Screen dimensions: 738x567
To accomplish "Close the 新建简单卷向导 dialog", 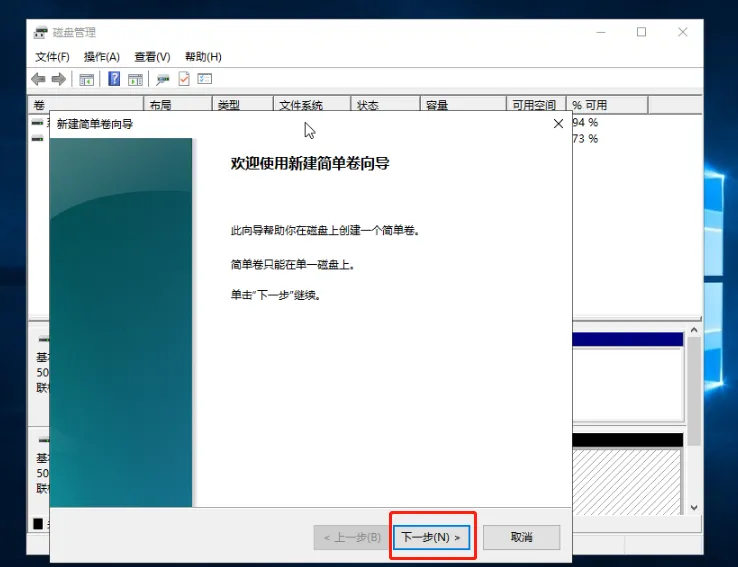I will (x=558, y=124).
